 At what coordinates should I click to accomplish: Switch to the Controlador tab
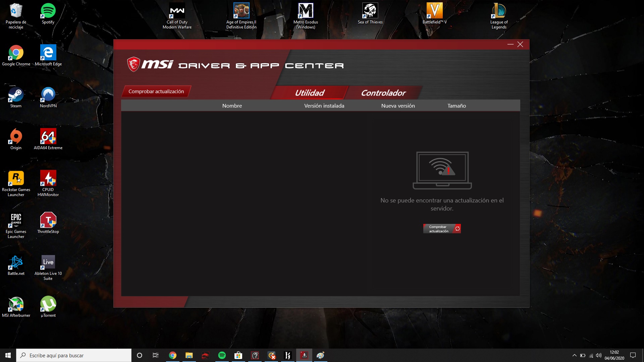click(383, 93)
